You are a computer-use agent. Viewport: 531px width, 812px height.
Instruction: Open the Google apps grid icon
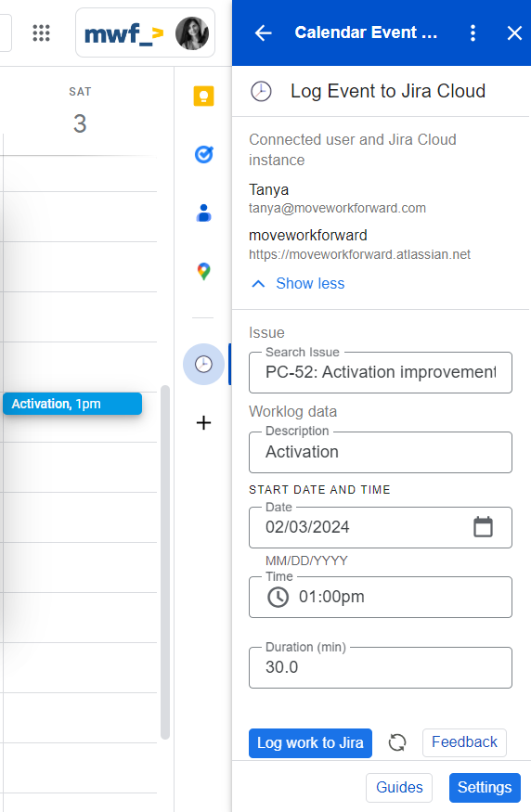tap(42, 32)
